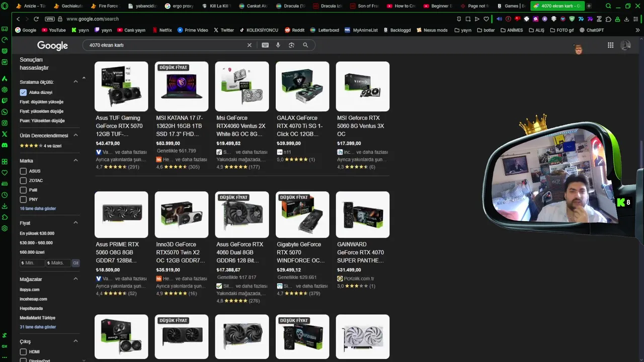Filter rating 4 ve üzeri stars

click(40, 146)
